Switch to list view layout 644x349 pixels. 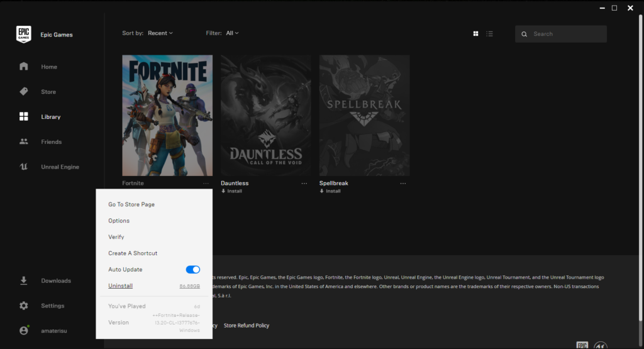(489, 34)
